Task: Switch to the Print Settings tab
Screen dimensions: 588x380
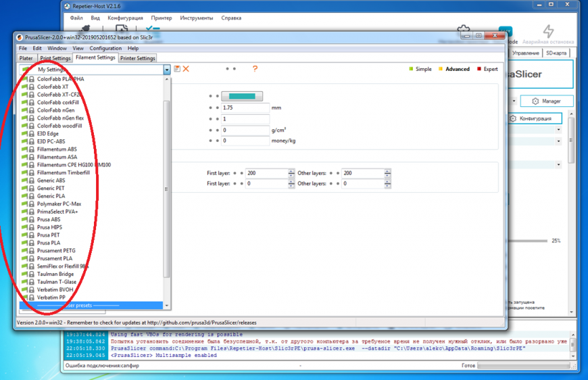Action: coord(55,58)
